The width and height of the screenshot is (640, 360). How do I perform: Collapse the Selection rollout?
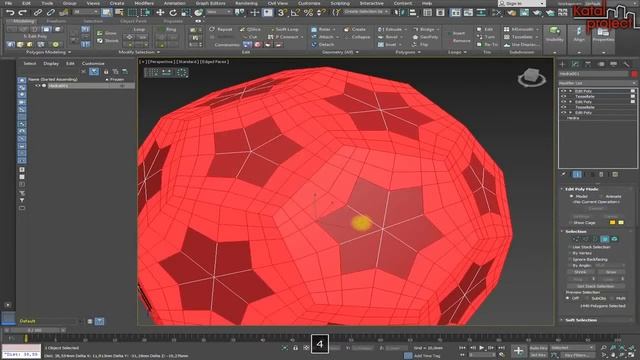(x=562, y=231)
